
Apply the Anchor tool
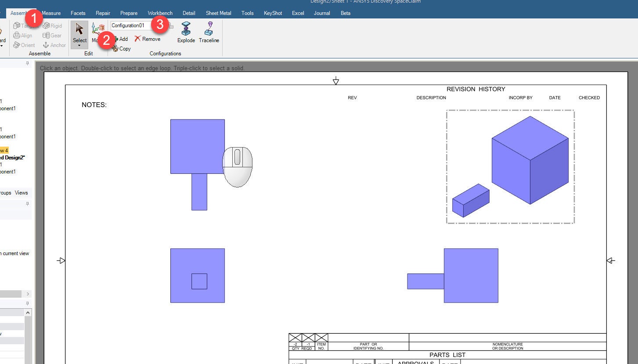pos(54,45)
